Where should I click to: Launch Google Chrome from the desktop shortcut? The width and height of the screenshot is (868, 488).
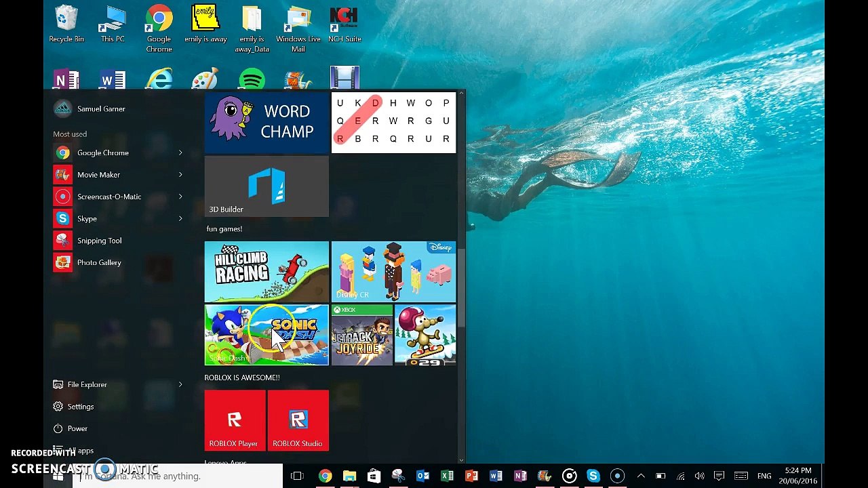159,28
